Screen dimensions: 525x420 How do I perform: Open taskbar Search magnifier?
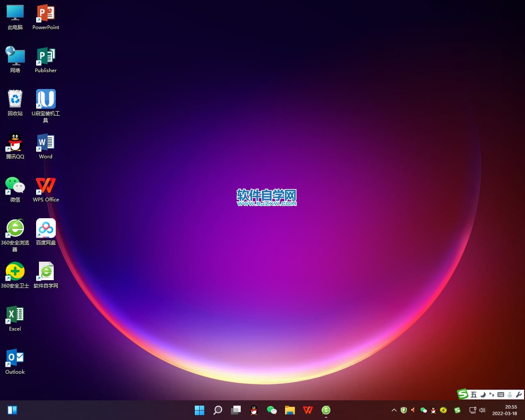[218, 410]
